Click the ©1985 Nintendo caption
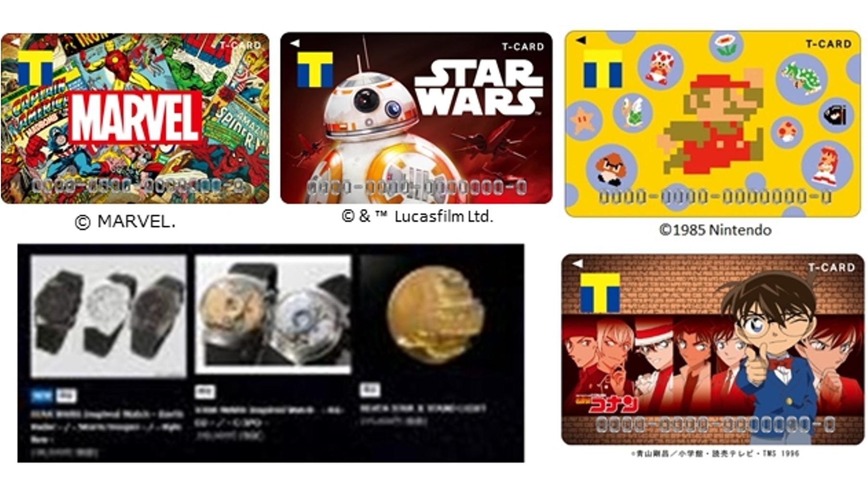The image size is (868, 489). click(715, 230)
